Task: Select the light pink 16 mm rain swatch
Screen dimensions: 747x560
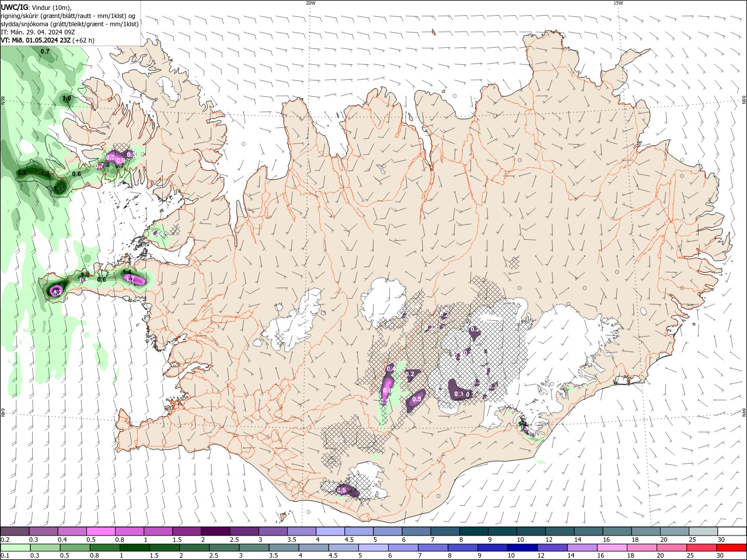Action: click(x=613, y=548)
